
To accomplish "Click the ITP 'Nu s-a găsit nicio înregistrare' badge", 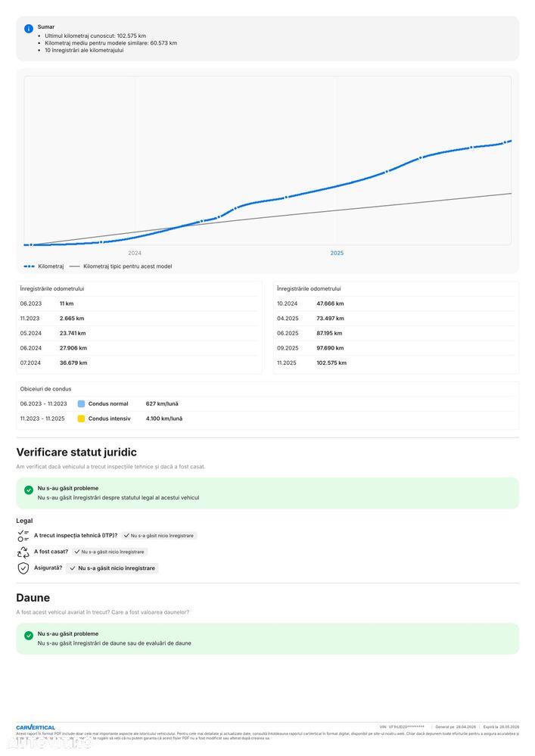I will coord(159,536).
